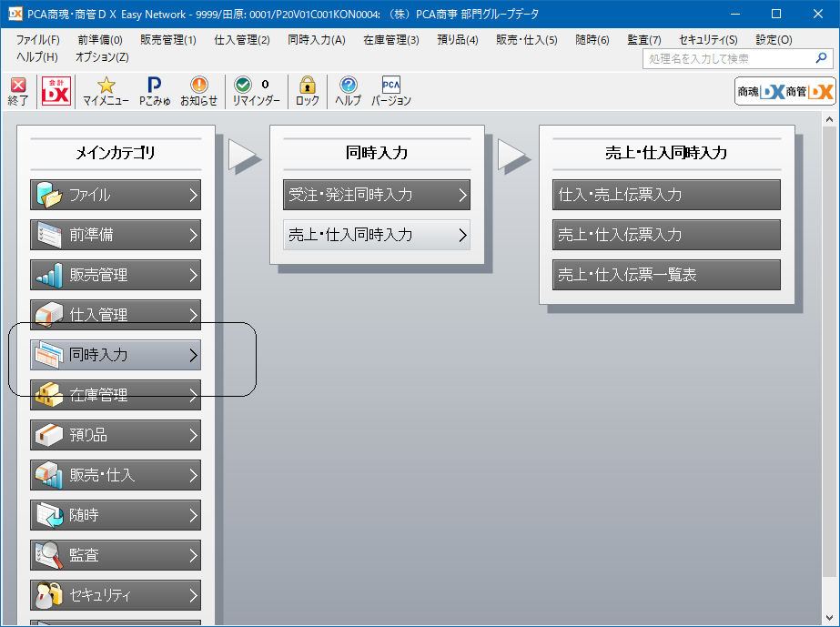840x627 pixels.
Task: Open 仕入・売上伝票入力 button
Action: (666, 195)
